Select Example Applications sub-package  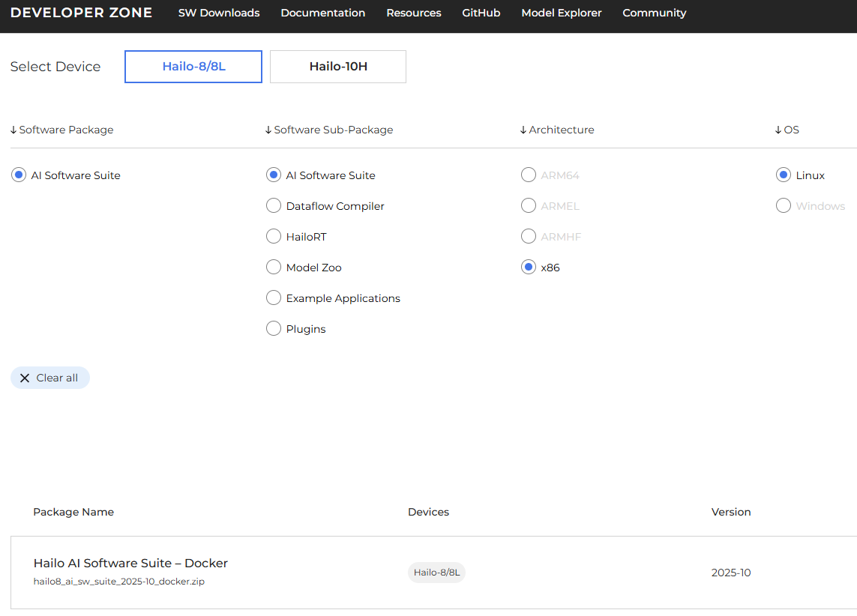click(x=274, y=298)
